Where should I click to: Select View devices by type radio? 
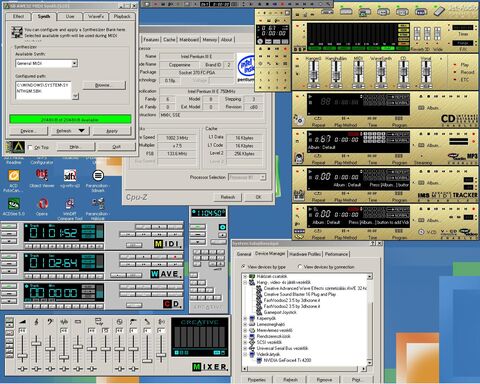[244, 267]
